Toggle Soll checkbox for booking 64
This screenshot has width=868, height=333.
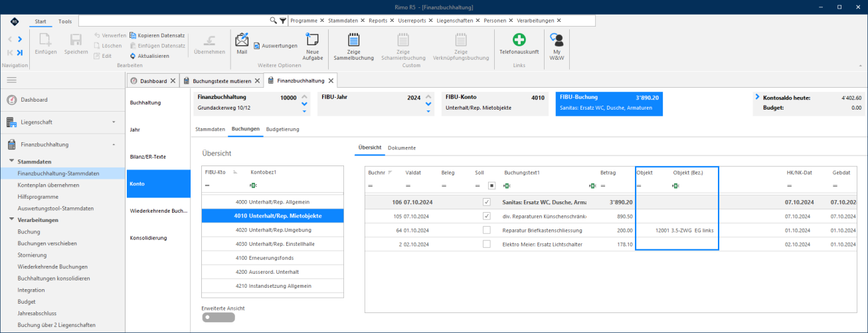487,230
